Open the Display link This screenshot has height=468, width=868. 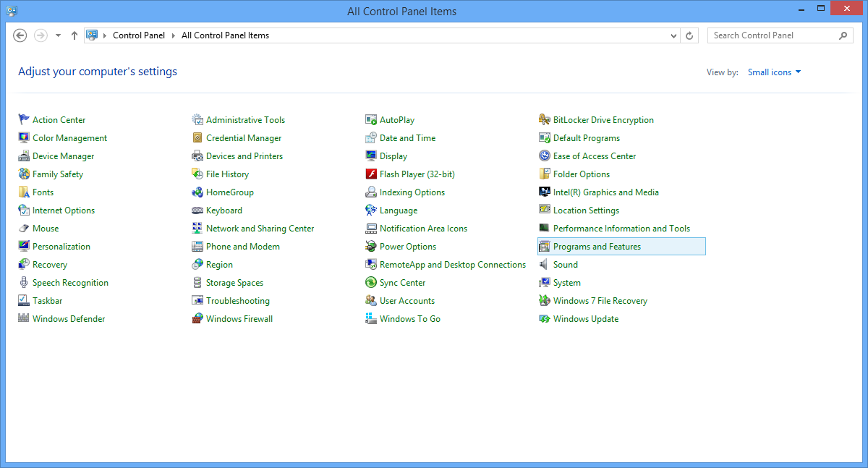(x=393, y=156)
